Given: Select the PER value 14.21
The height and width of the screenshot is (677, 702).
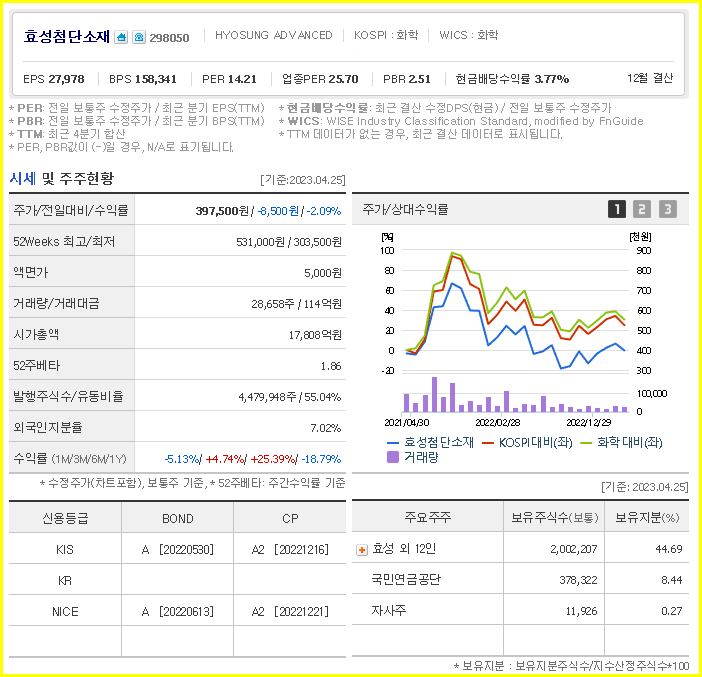Looking at the screenshot, I should [241, 79].
